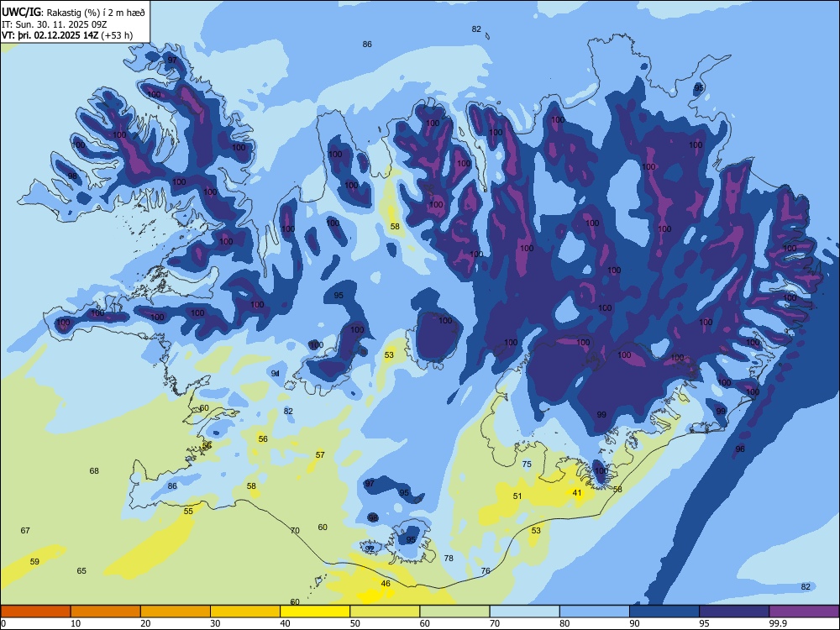Click the 'VT: þri. 02.12.2025 14Z (+53 h)' line

click(67, 35)
